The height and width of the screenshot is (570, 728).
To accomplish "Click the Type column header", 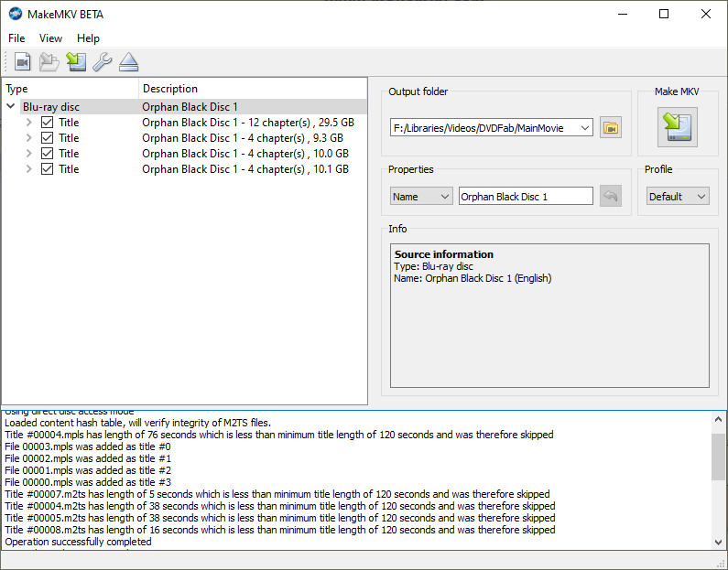I will pyautogui.click(x=71, y=89).
